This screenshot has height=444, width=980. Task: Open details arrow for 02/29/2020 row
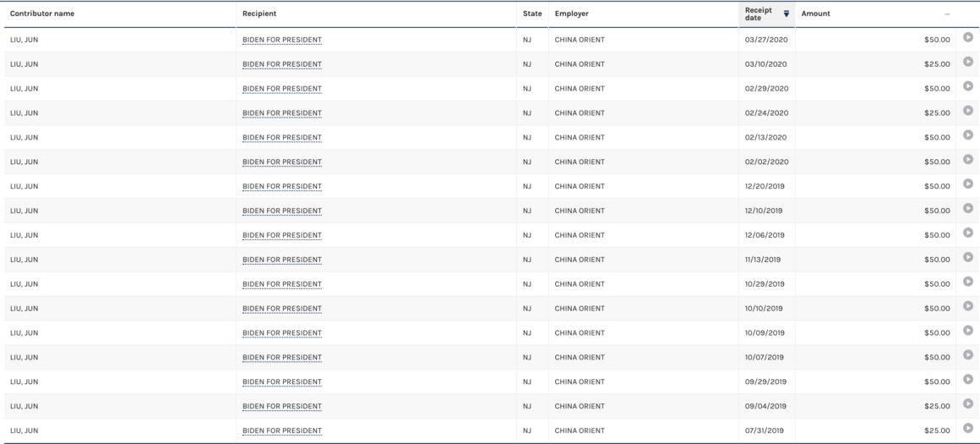tap(968, 87)
